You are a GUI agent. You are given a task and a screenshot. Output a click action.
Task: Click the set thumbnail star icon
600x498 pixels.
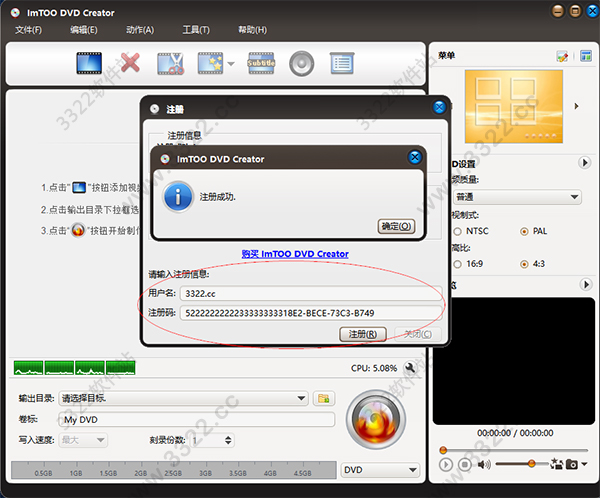pos(556,464)
